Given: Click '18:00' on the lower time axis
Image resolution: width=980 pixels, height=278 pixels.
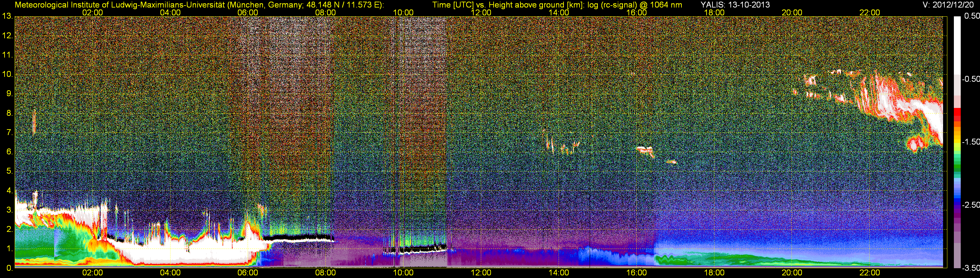Looking at the screenshot, I should 714,273.
